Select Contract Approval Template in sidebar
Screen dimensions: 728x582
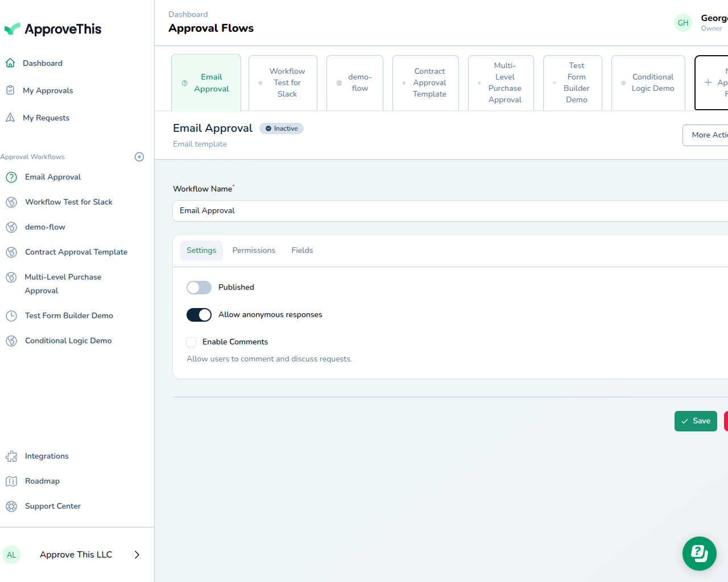76,252
